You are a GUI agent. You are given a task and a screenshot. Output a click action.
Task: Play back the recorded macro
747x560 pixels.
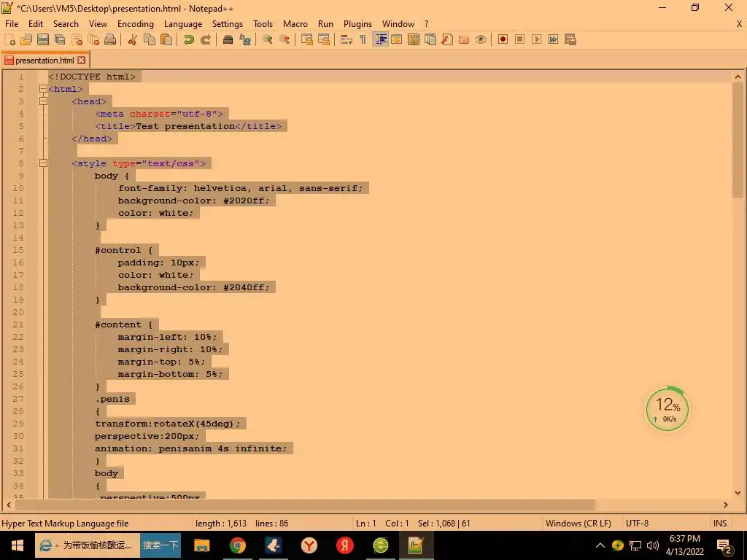536,39
